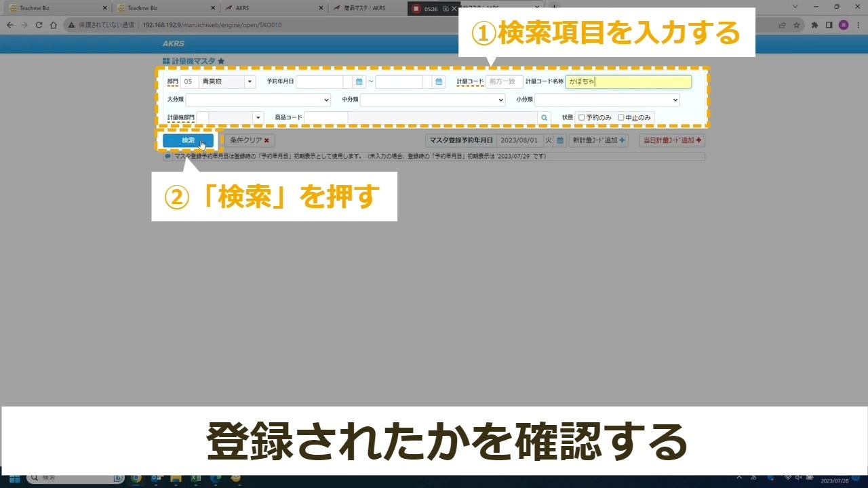Screen dimensions: 868x488
Task: Tick the 予約のみ checkbox
Action: coord(581,118)
